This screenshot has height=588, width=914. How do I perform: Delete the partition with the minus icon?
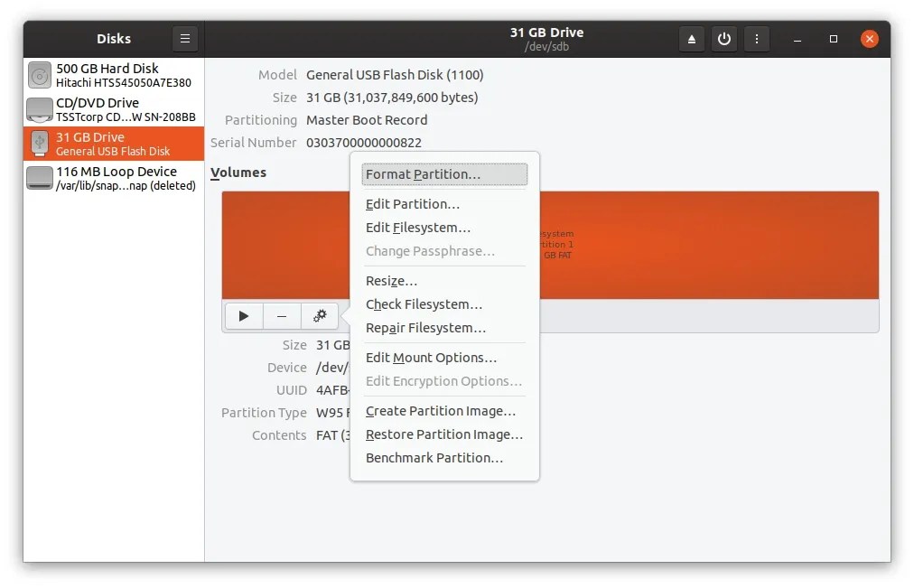click(x=281, y=315)
